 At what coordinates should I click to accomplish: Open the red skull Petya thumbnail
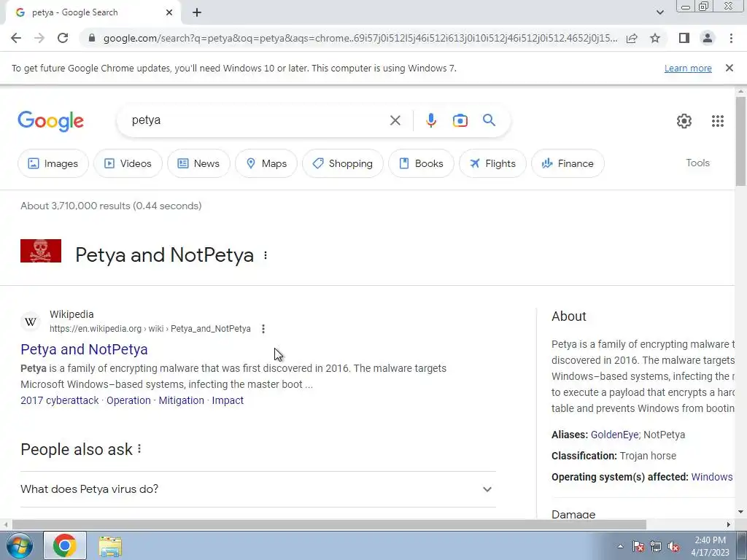[x=41, y=251]
